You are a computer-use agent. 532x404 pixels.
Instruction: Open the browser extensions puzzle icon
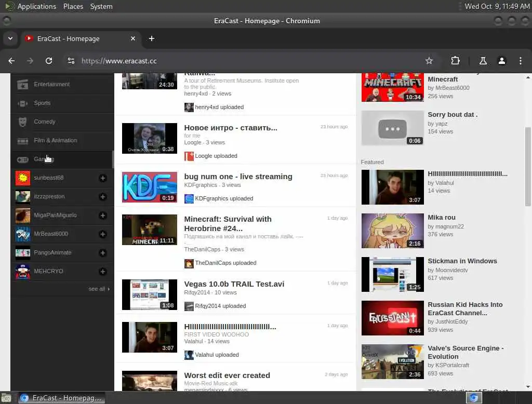455,61
